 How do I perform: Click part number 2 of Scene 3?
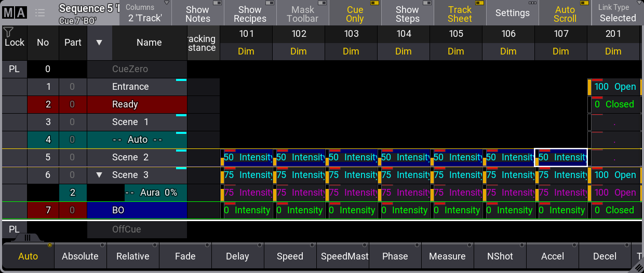73,193
